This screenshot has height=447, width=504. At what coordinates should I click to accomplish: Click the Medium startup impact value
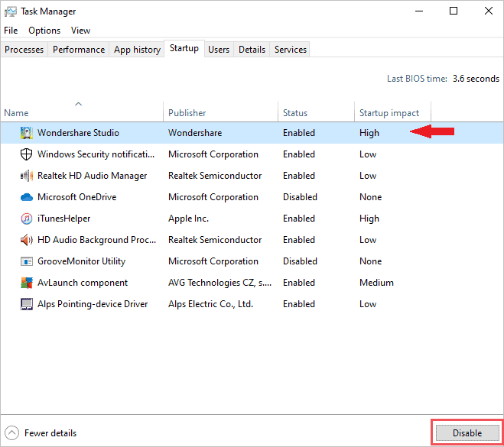coord(376,283)
